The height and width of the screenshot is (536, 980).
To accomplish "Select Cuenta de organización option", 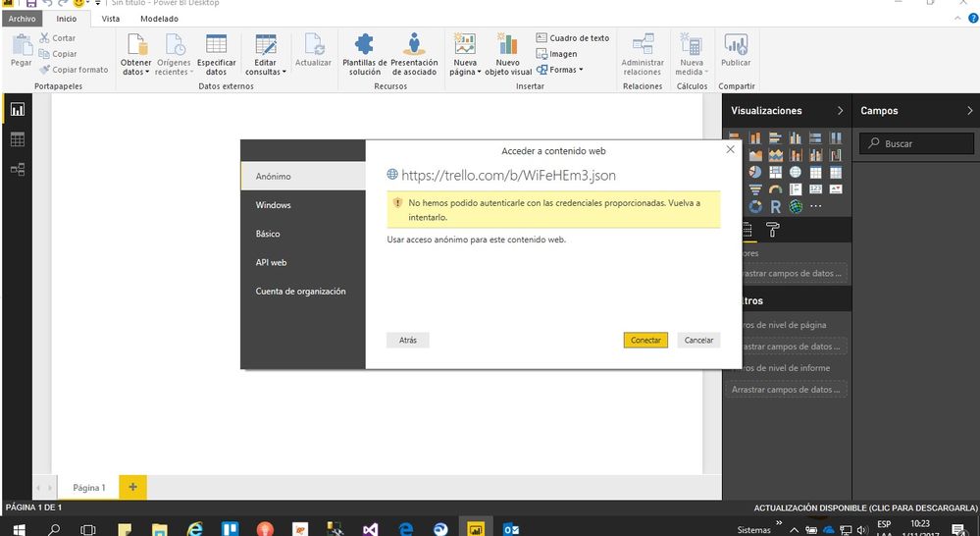I will pos(303,292).
